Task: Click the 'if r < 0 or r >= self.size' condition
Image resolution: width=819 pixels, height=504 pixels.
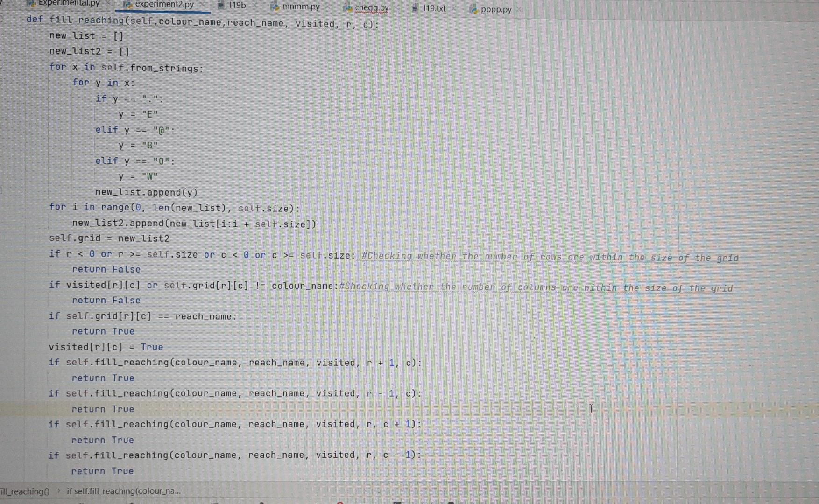Action: click(202, 255)
